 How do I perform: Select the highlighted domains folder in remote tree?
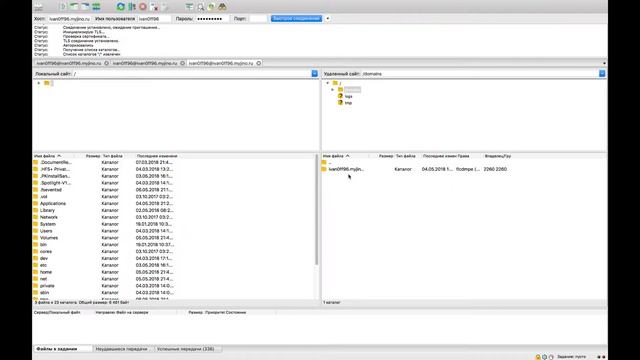click(x=352, y=89)
